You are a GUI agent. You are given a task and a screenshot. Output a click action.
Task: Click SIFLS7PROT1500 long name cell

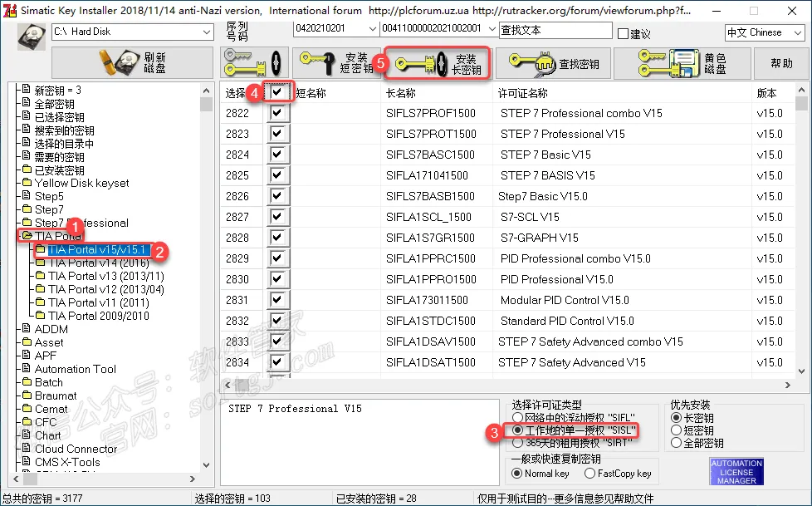point(431,134)
